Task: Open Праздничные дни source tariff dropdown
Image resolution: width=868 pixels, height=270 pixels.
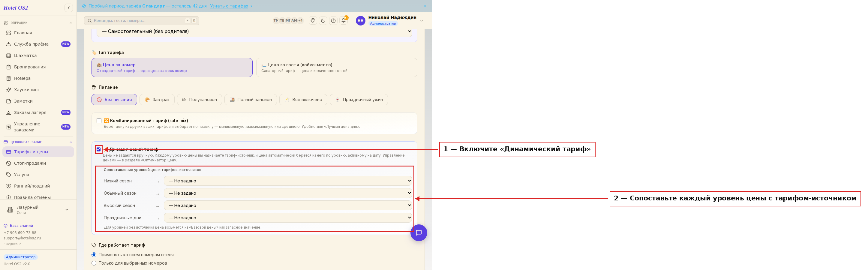Action: click(x=288, y=218)
